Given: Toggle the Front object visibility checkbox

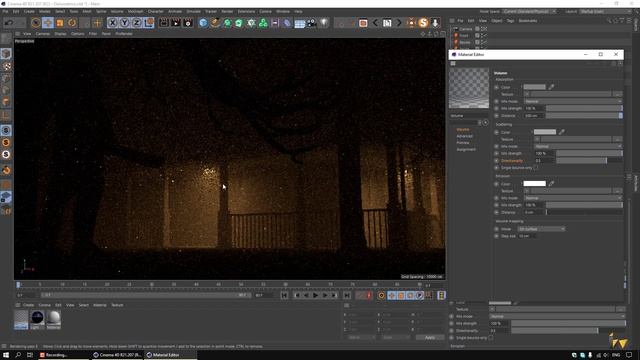Looking at the screenshot, I should (477, 36).
